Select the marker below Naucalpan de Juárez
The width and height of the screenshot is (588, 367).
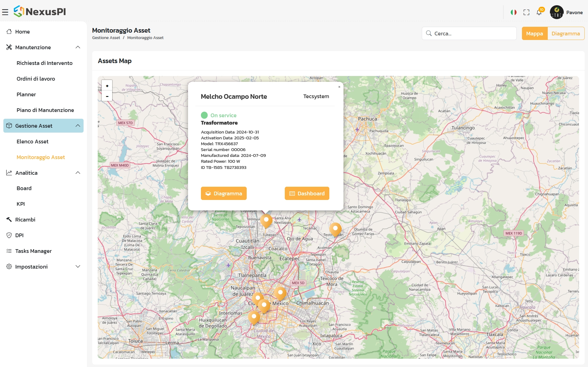(x=257, y=298)
